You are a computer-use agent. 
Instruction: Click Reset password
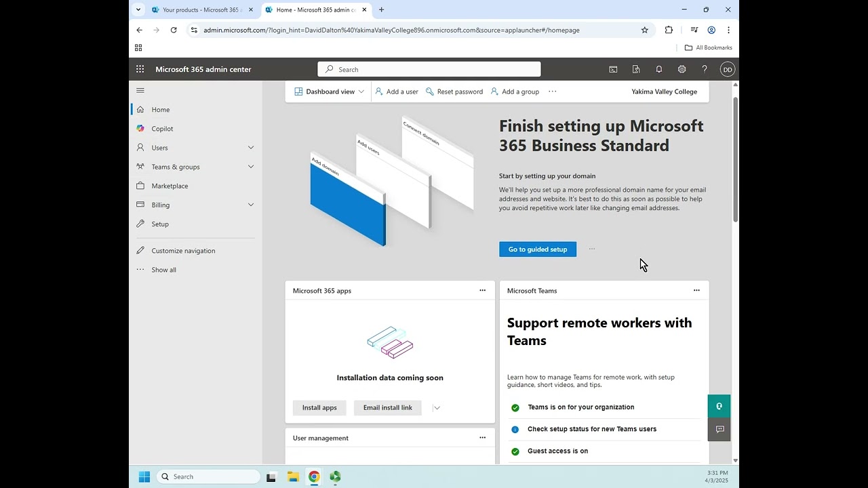pos(454,91)
